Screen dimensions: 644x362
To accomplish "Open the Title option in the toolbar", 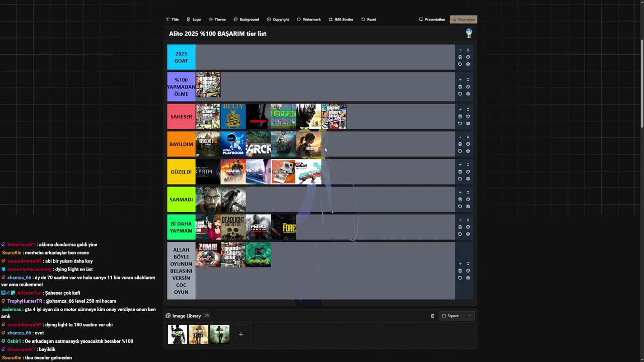I will pos(172,20).
